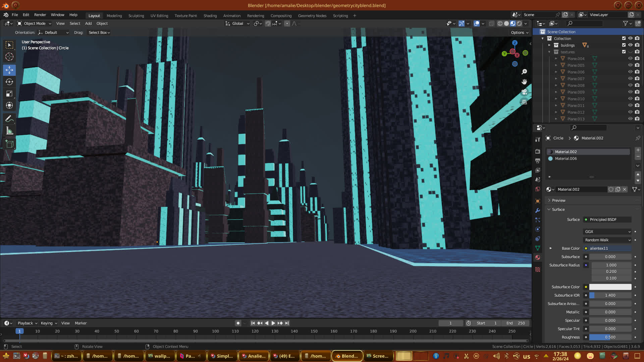Open the GGX distribution dropdown
This screenshot has width=644, height=362.
(x=607, y=232)
